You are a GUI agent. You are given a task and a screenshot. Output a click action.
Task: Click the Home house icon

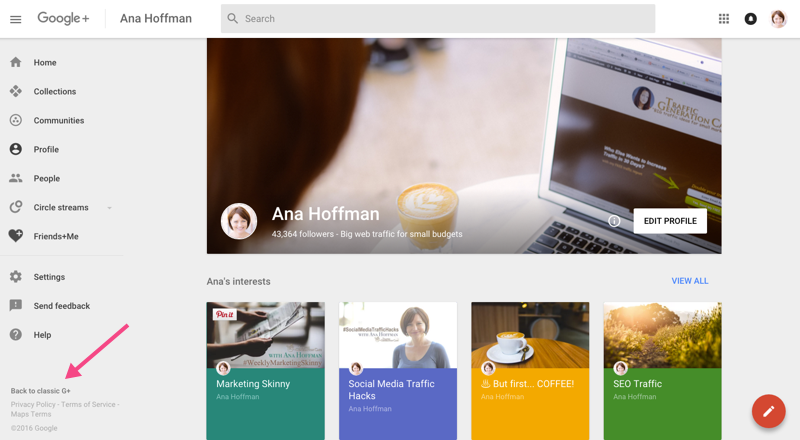[x=16, y=62]
